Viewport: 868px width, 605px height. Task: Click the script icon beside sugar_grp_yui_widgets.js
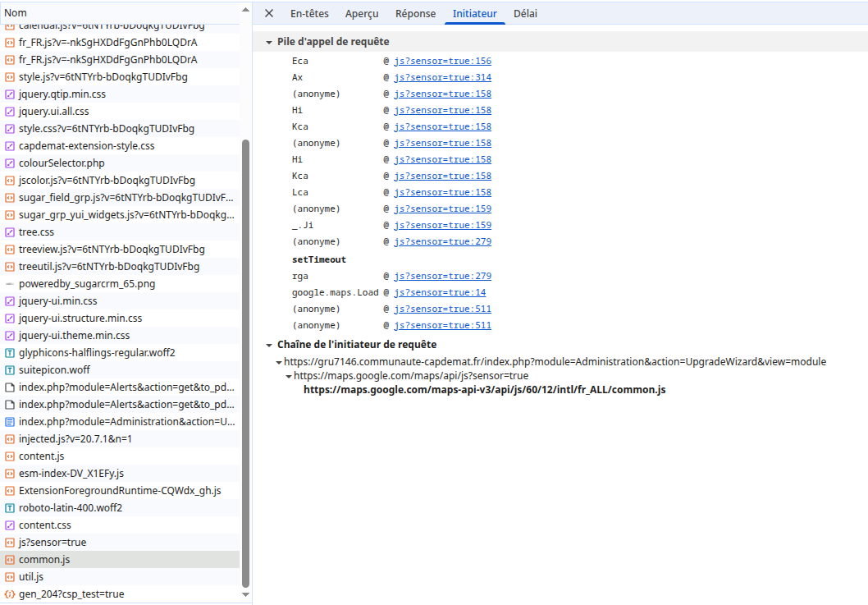point(9,215)
